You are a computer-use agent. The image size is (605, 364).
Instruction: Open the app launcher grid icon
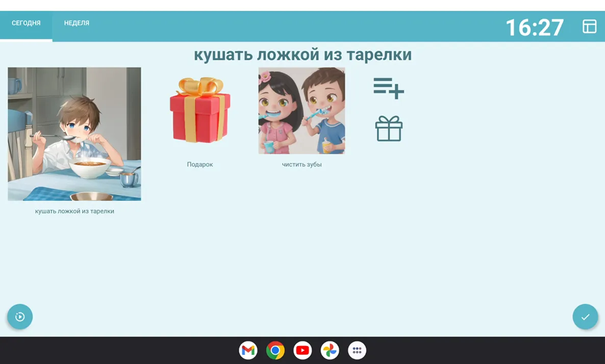click(x=357, y=351)
